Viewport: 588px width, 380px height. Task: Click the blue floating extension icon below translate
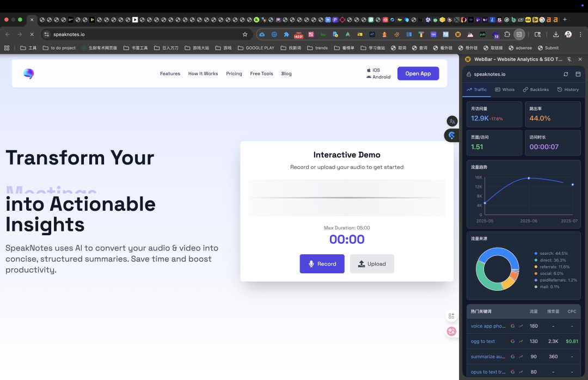(x=452, y=135)
